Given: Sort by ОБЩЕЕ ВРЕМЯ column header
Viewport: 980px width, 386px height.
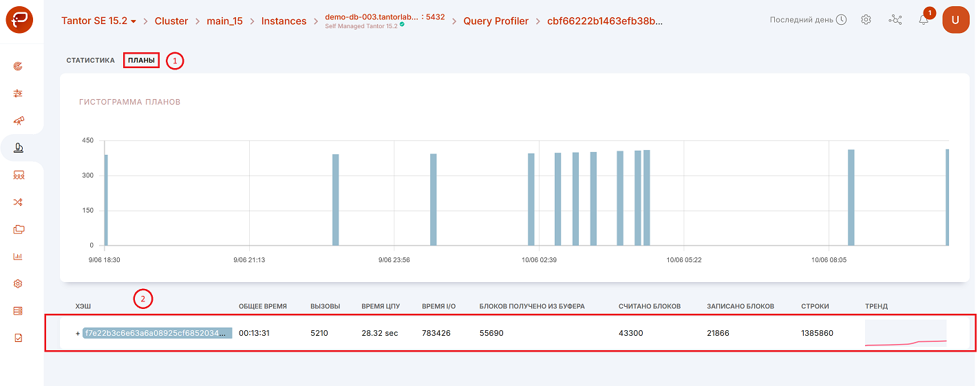Looking at the screenshot, I should point(263,306).
